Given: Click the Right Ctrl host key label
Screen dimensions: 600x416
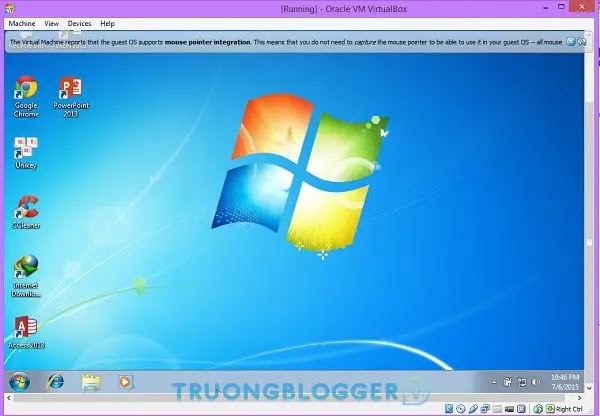Looking at the screenshot, I should (x=569, y=409).
